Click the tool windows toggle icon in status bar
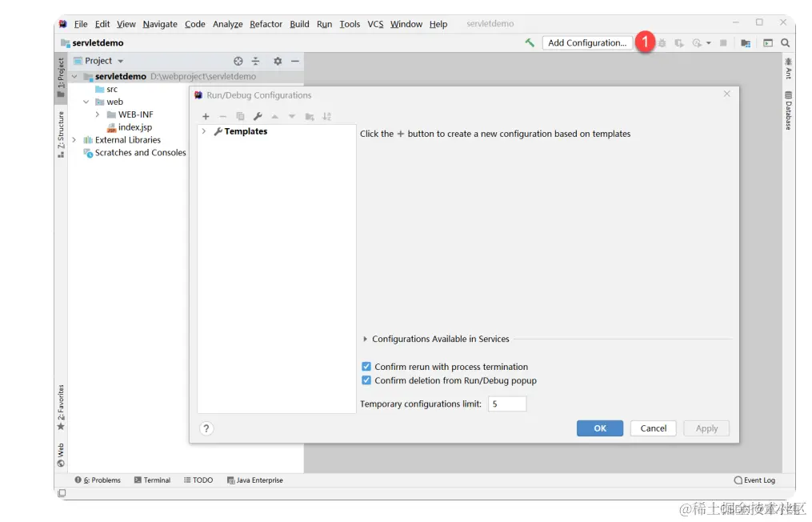This screenshot has height=522, width=812. pyautogui.click(x=62, y=493)
